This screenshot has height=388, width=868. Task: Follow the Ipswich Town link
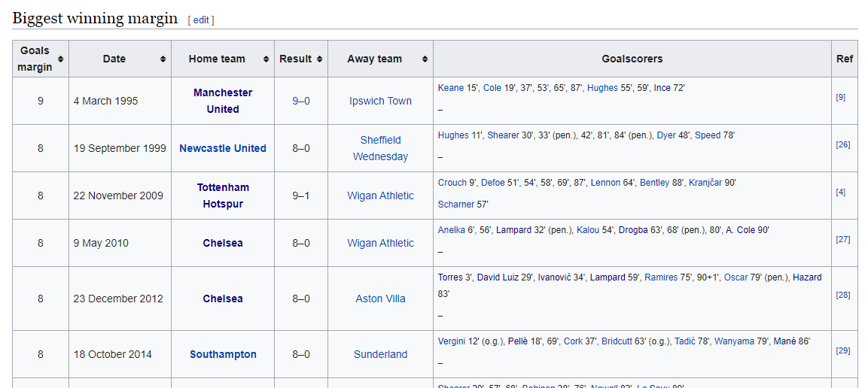(x=380, y=102)
